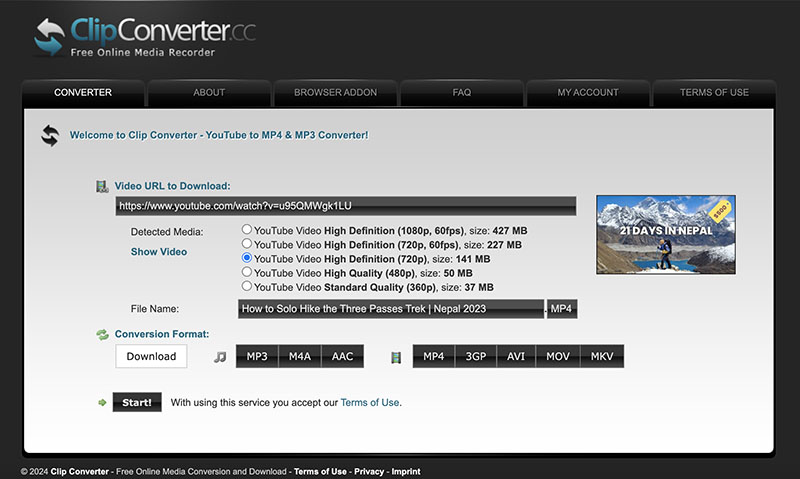Click the Welcome to Clip Converter heading

219,135
